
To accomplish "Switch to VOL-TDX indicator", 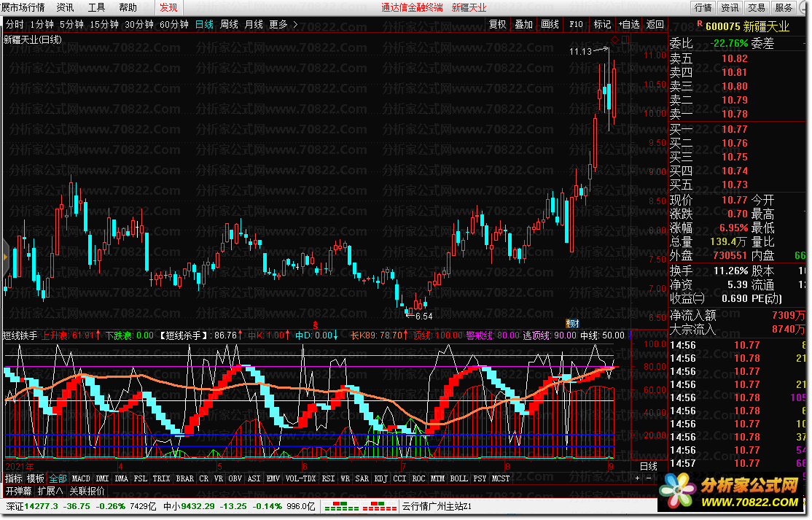I will coord(301,478).
